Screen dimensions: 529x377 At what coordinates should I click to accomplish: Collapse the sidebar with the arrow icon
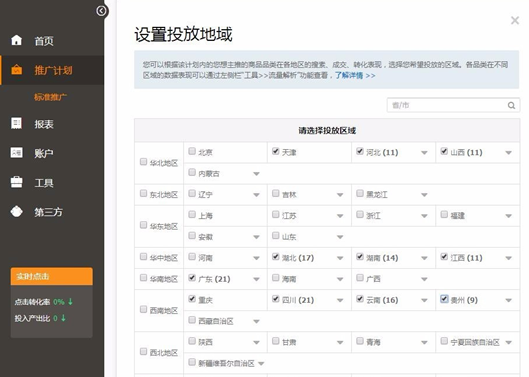click(x=101, y=11)
